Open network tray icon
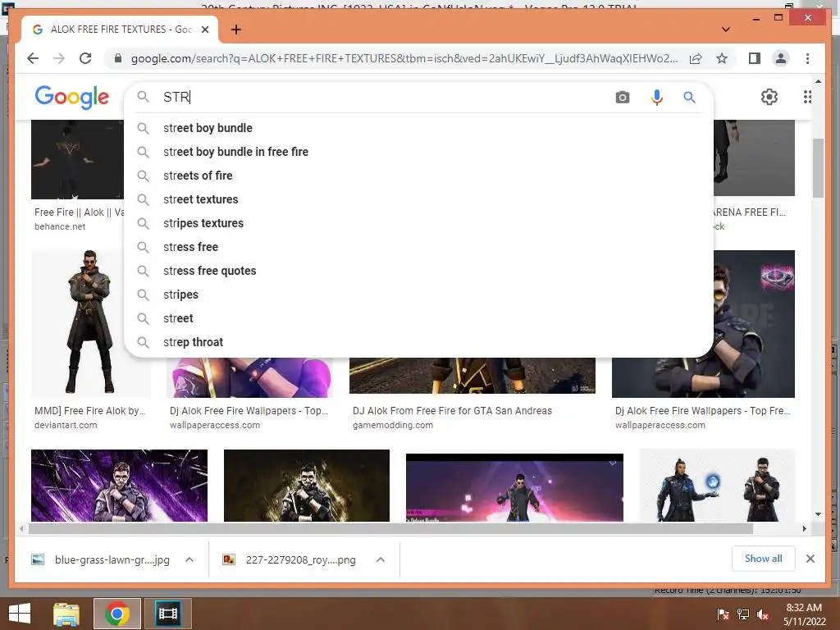Screen dimensions: 840x630 pyautogui.click(x=743, y=614)
